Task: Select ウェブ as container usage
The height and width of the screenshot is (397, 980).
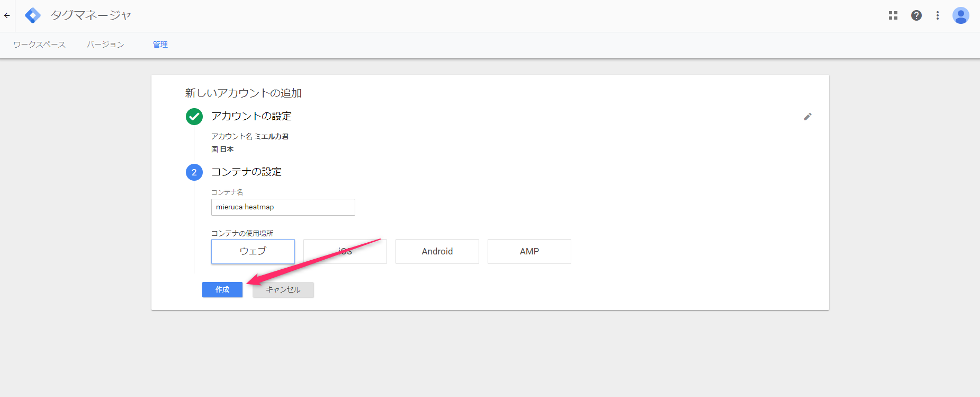Action: tap(253, 251)
